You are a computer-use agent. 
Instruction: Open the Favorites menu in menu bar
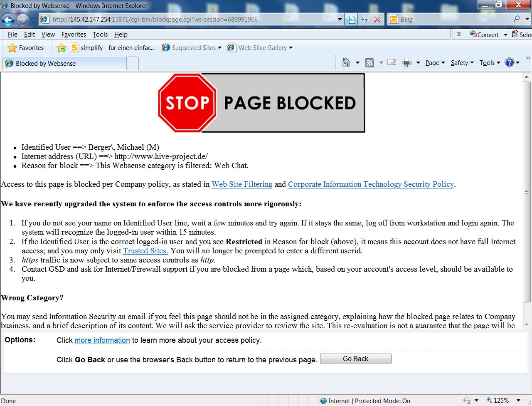pyautogui.click(x=74, y=35)
